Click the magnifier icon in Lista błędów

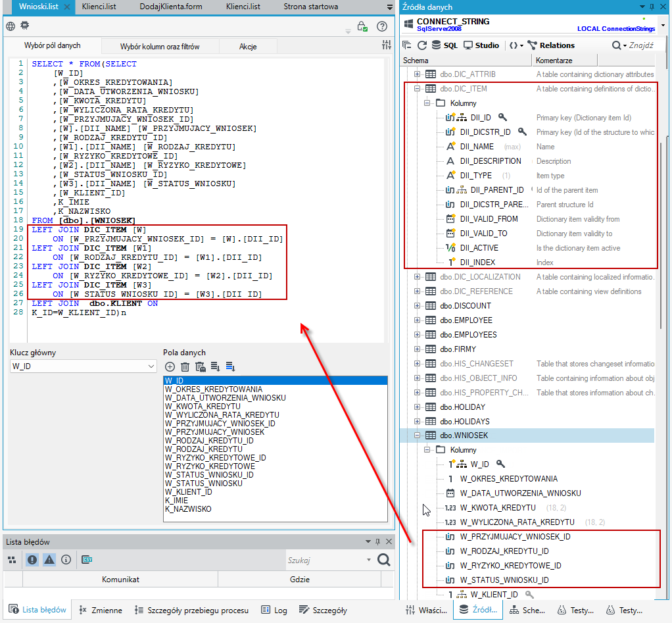384,560
